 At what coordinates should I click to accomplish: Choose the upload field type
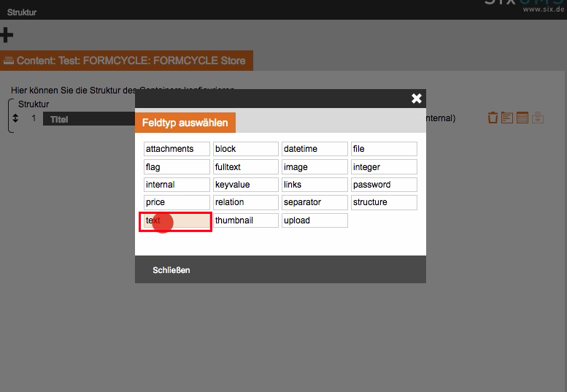point(315,220)
